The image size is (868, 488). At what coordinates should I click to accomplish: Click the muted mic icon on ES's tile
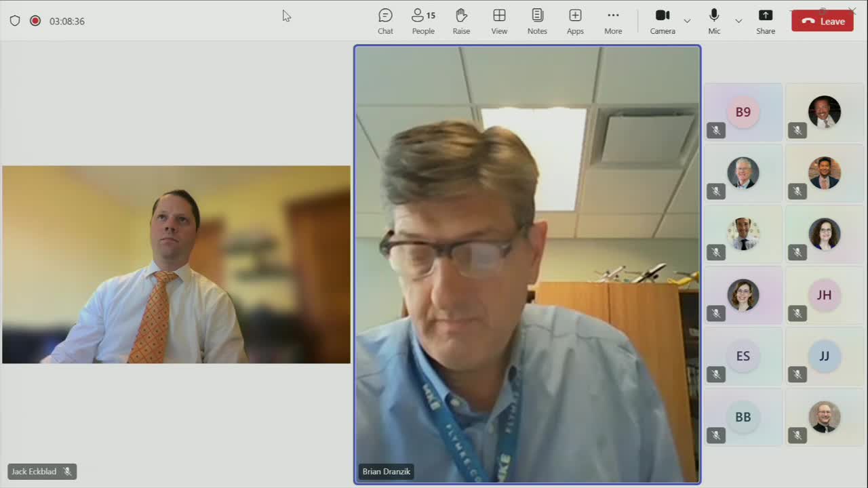click(716, 374)
